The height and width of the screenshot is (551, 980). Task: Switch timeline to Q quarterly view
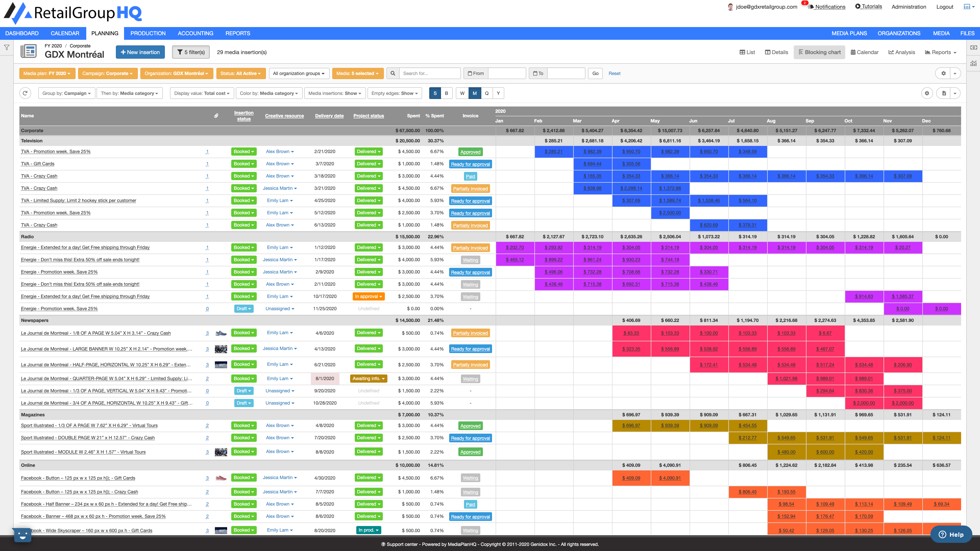point(487,93)
